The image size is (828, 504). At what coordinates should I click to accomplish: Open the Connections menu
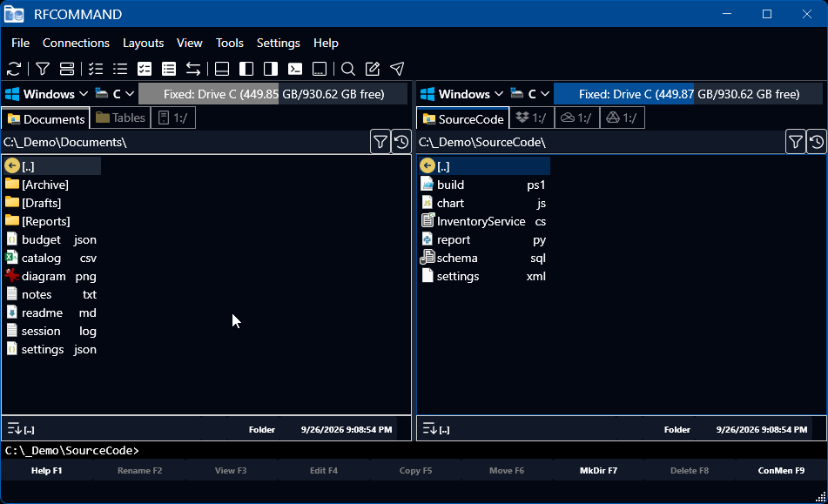click(76, 43)
